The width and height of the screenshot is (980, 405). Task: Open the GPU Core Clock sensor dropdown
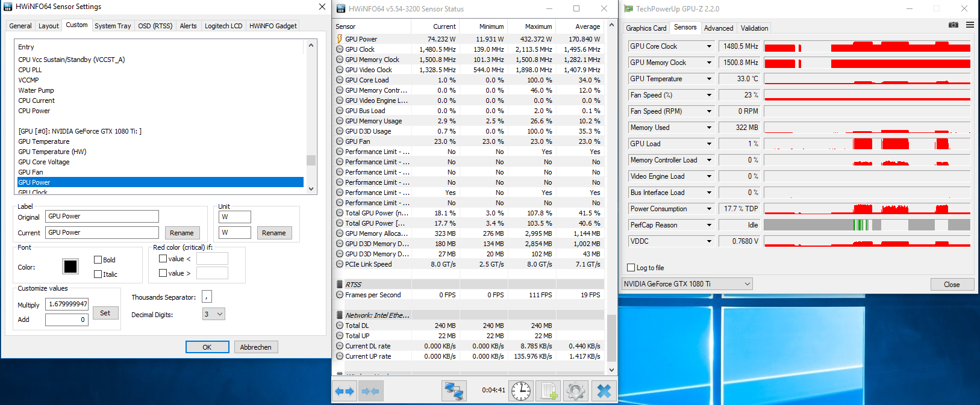tap(709, 46)
